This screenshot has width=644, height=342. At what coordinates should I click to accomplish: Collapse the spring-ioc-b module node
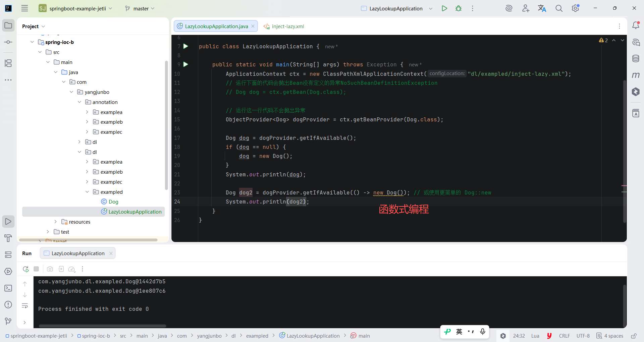click(32, 42)
